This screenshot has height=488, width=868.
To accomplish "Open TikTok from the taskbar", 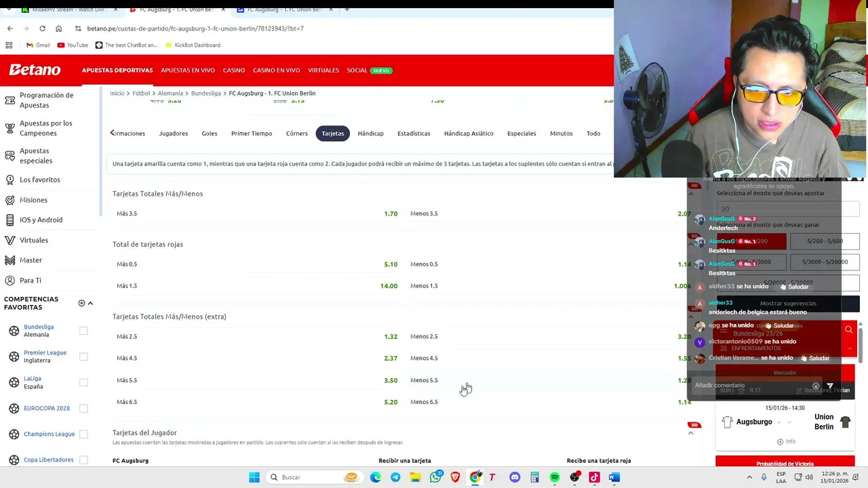I will 594,477.
